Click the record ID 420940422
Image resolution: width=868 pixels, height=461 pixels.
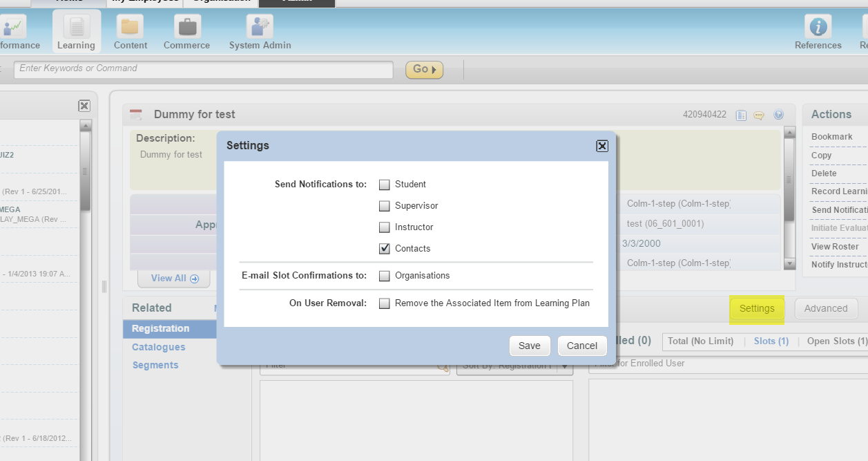coord(704,115)
